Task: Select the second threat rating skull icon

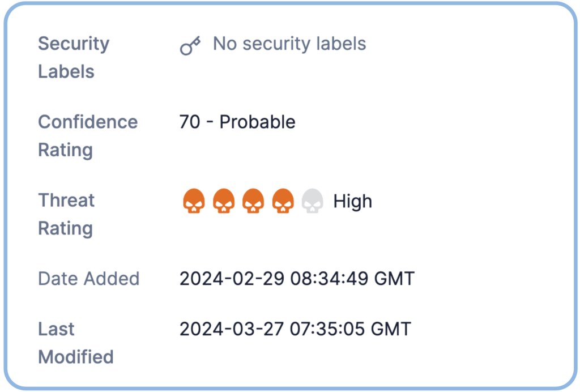Action: pos(222,201)
